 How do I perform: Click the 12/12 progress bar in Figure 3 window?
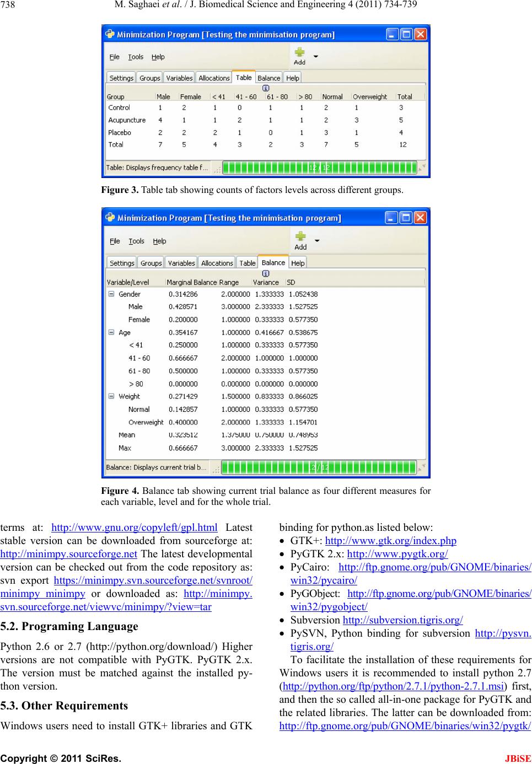(320, 168)
